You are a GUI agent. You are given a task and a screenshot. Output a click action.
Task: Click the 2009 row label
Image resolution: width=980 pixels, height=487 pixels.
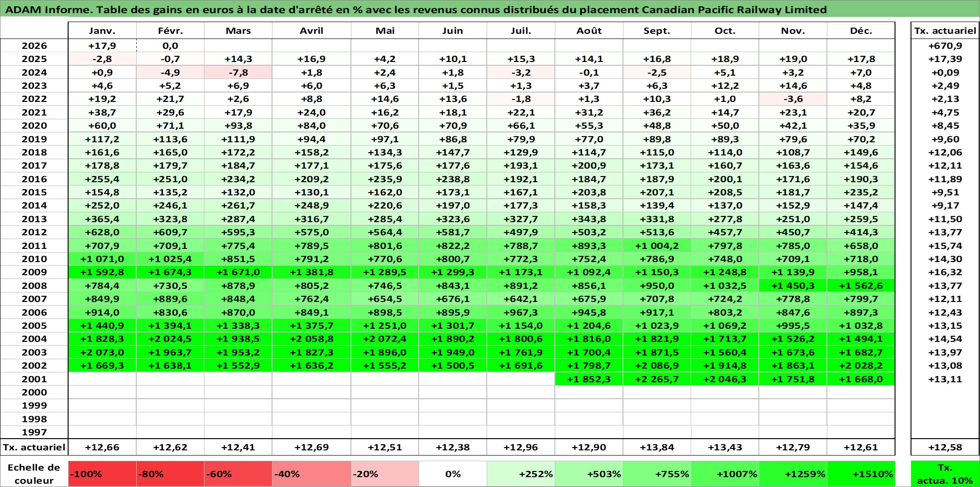point(34,272)
